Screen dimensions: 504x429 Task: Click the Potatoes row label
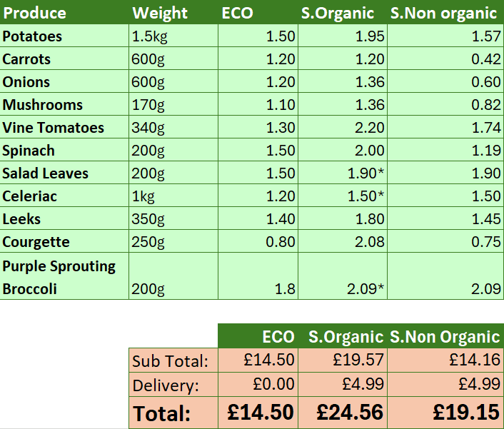coord(64,36)
